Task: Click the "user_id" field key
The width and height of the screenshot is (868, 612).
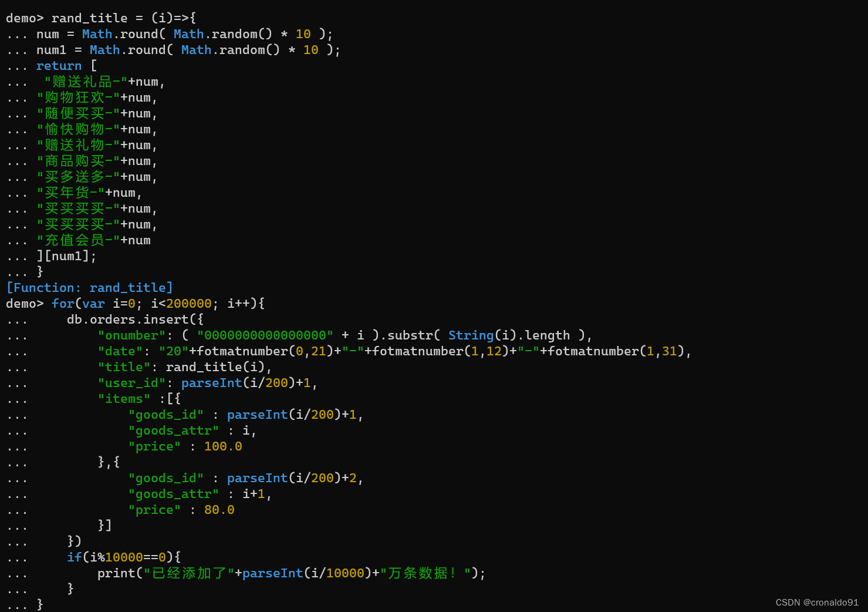Action: click(131, 383)
